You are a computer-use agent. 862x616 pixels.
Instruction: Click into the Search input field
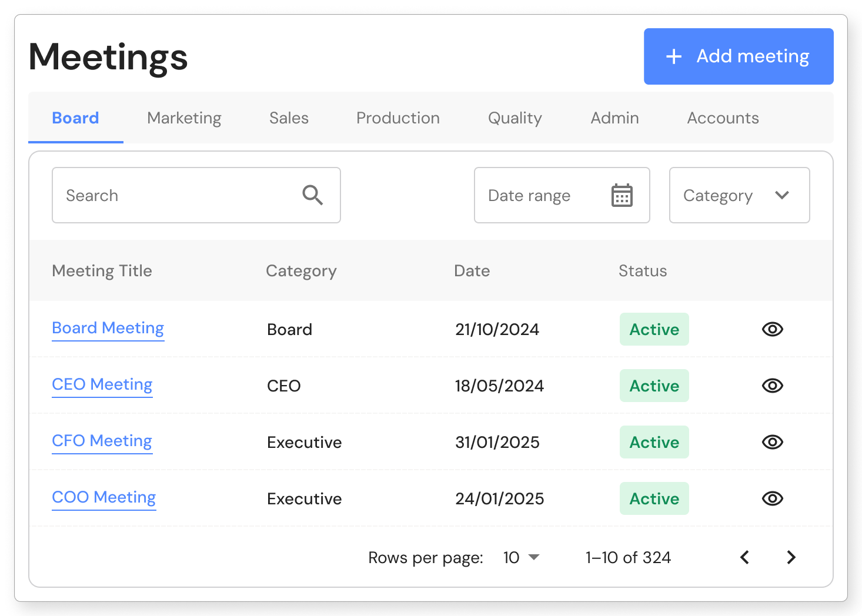176,195
